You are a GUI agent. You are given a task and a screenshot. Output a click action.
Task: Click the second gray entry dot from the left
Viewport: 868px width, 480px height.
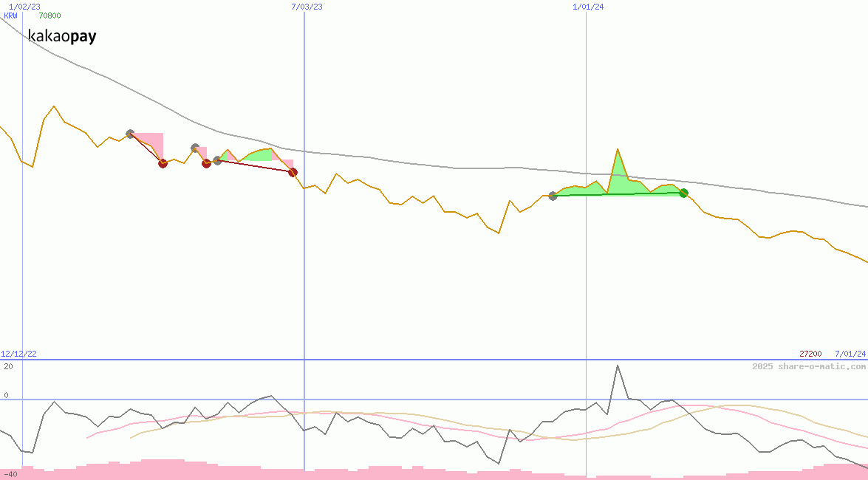[x=194, y=148]
